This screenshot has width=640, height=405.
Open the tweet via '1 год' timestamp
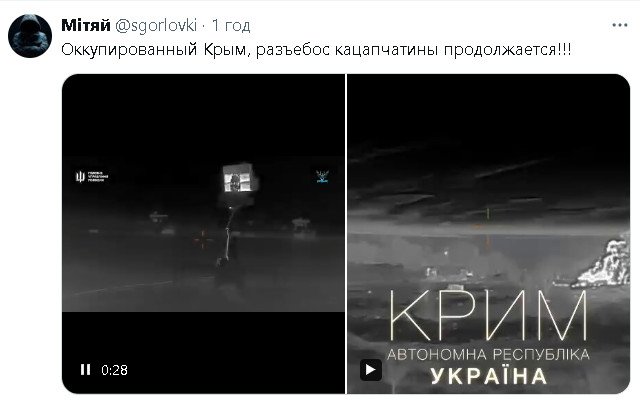click(x=231, y=26)
